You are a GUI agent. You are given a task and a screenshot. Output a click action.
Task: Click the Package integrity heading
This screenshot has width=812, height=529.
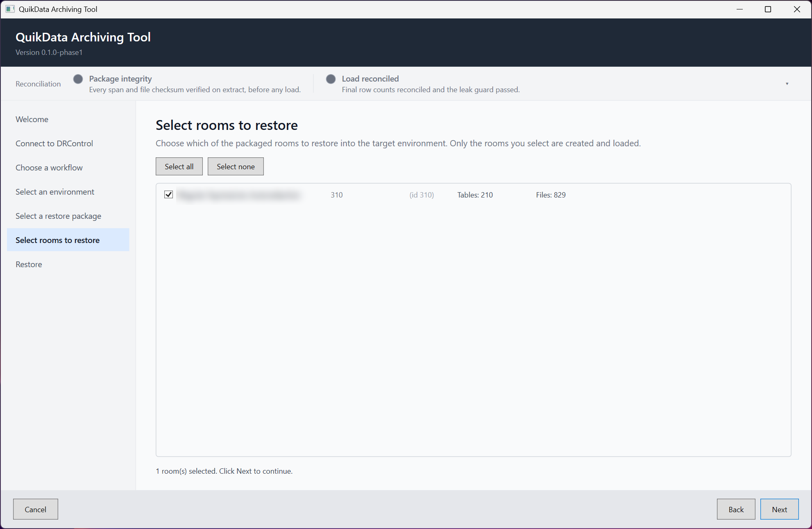[120, 79]
